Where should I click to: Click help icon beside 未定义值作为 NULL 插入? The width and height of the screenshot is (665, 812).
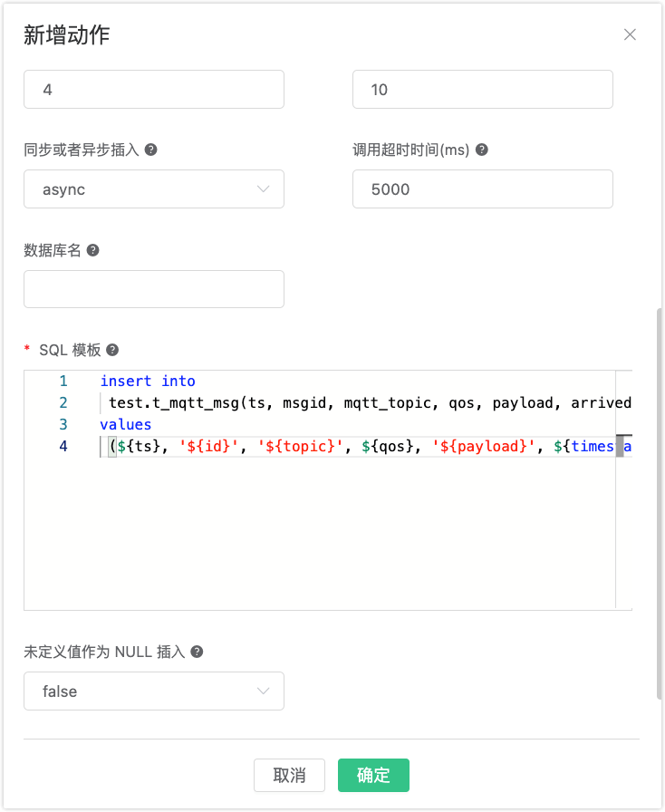click(197, 652)
